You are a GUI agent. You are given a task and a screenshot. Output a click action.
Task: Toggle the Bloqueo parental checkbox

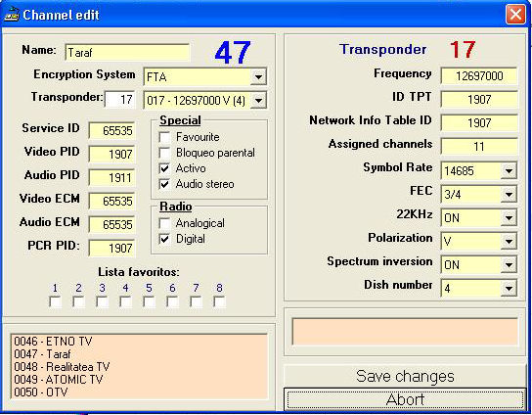[x=164, y=153]
